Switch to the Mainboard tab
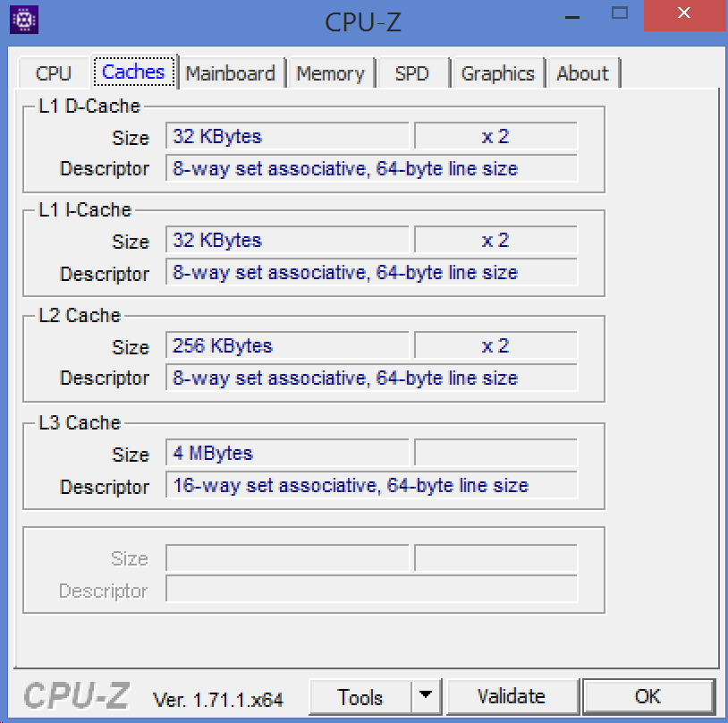 point(231,73)
